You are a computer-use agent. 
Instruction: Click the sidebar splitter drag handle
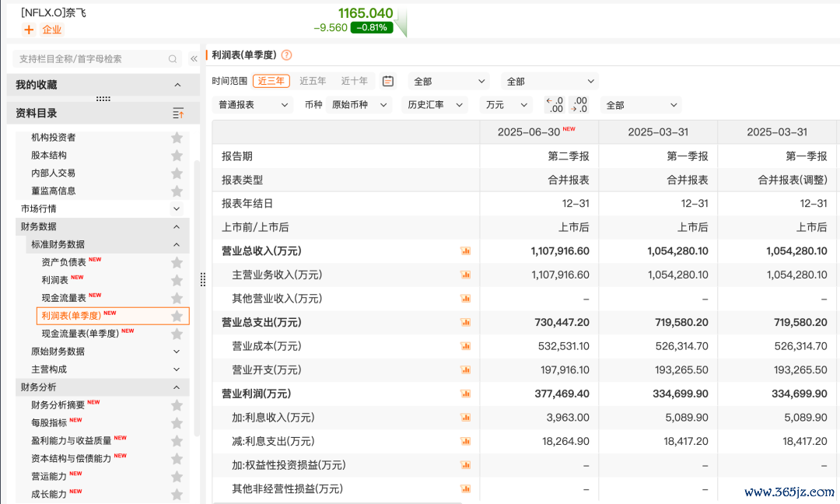[202, 279]
